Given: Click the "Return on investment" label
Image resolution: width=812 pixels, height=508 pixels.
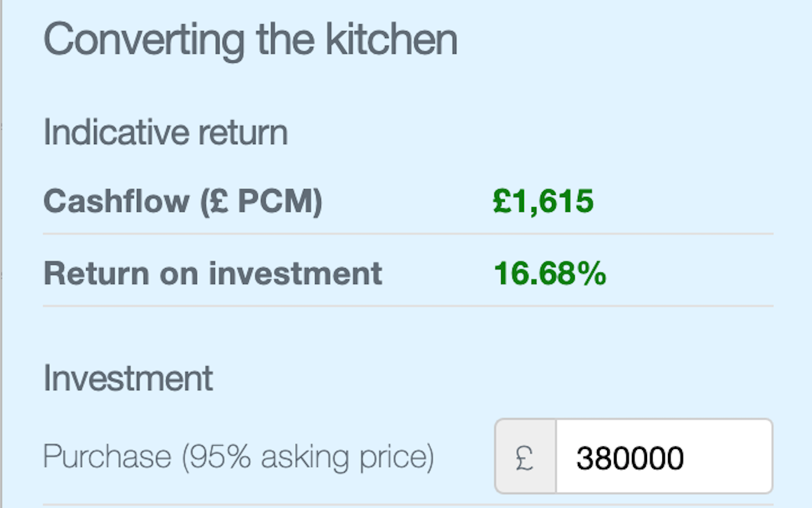Looking at the screenshot, I should 213,273.
